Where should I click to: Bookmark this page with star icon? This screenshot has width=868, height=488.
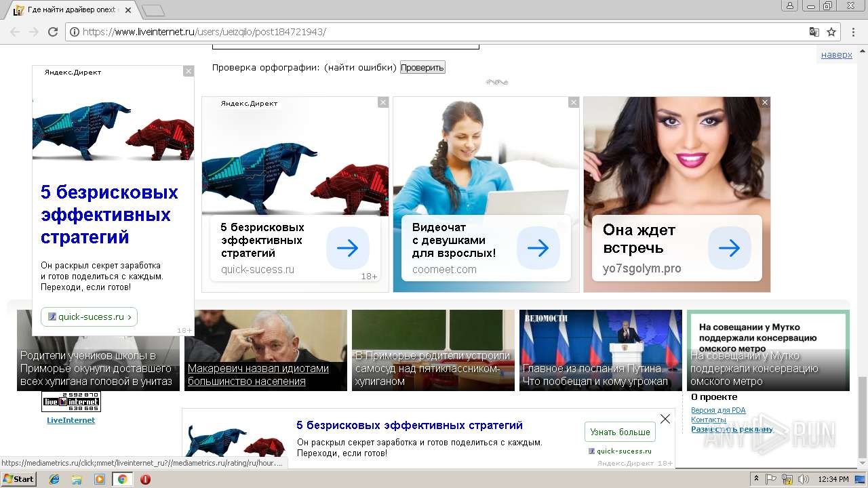coord(831,32)
